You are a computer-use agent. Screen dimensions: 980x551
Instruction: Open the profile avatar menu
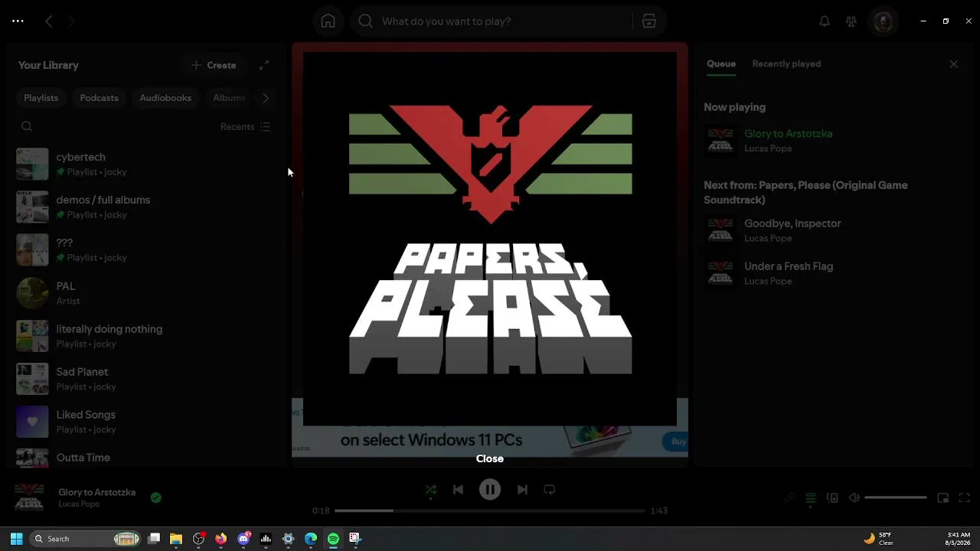pos(883,21)
